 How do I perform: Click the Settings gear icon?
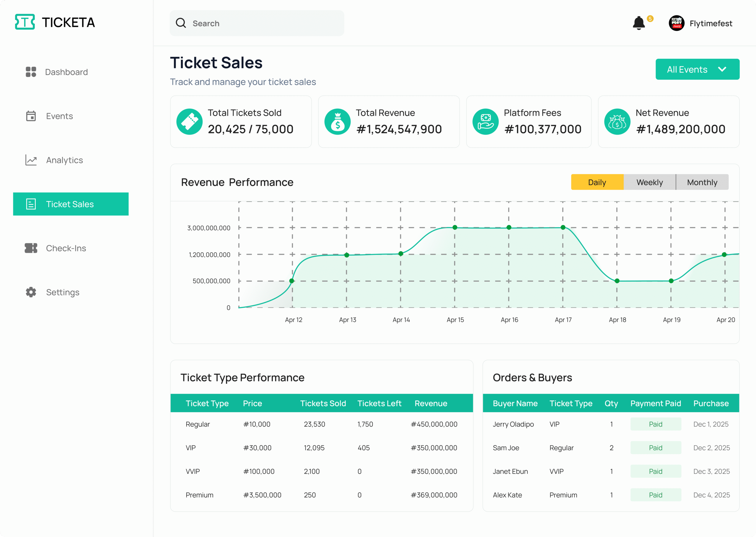click(31, 292)
